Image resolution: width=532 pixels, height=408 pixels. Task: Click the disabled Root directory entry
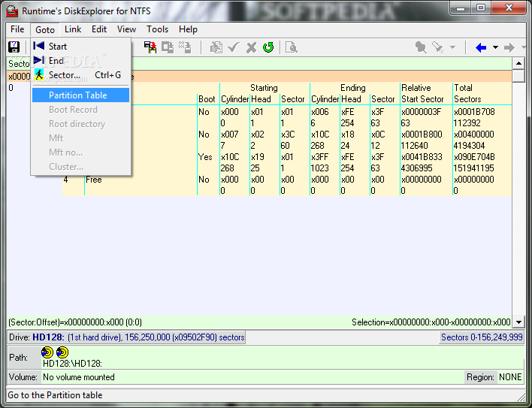80,123
